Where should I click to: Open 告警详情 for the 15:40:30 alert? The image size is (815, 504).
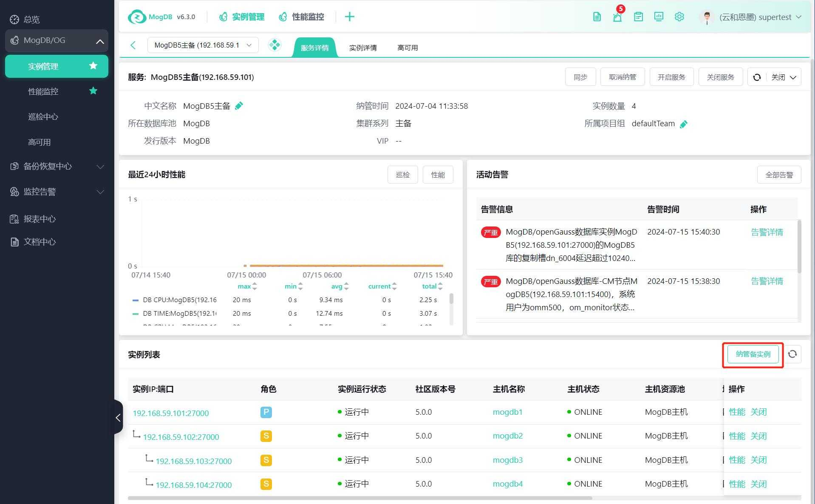767,232
